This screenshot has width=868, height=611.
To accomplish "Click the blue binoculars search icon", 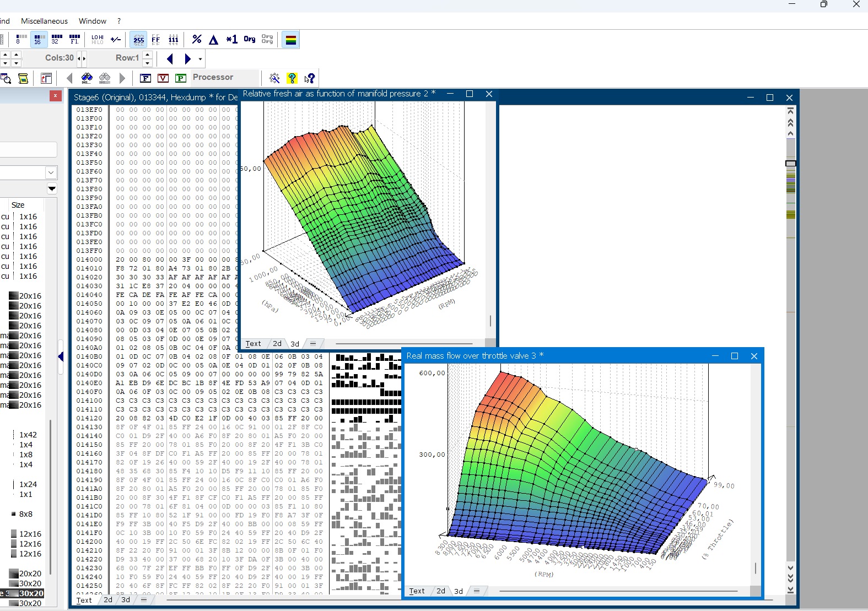I will point(87,78).
